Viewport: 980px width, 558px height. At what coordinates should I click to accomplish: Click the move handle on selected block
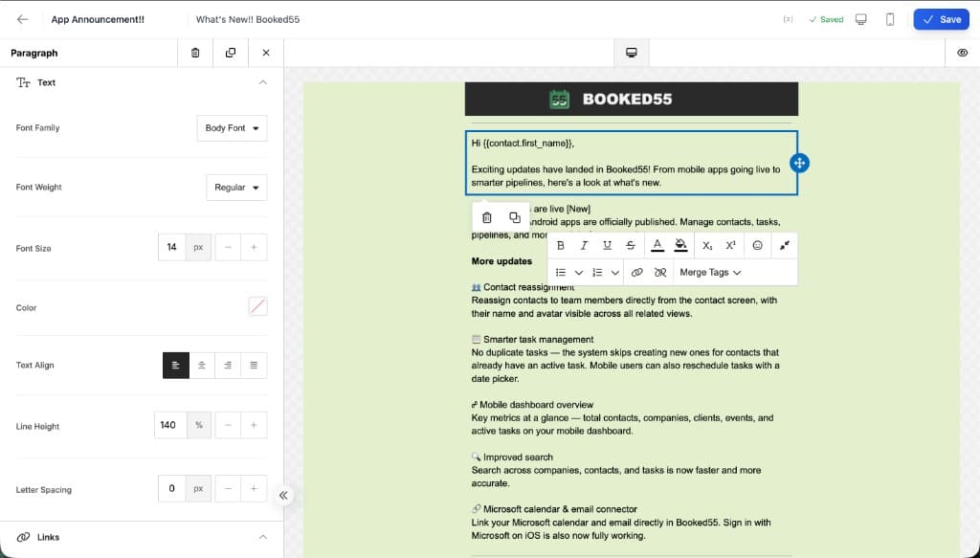[799, 163]
